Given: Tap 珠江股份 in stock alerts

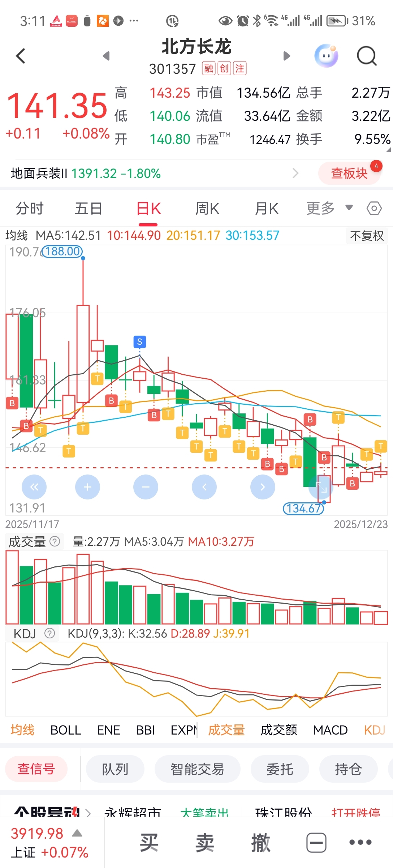Looking at the screenshot, I should (x=284, y=812).
